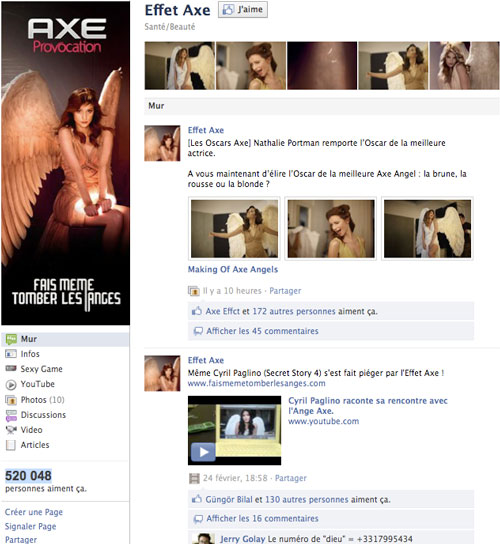Screen dimensions: 500x544
Task: Open the Sexy Game section
Action: pyautogui.click(x=41, y=369)
